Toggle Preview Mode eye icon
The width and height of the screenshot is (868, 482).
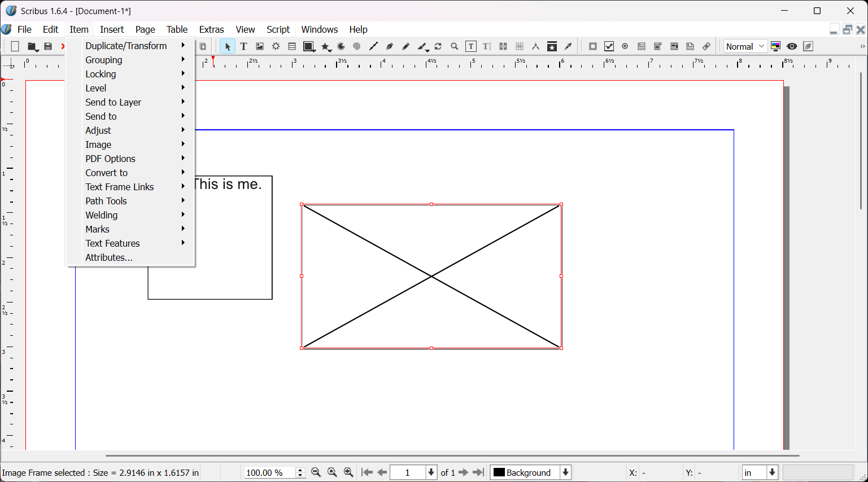pyautogui.click(x=792, y=47)
